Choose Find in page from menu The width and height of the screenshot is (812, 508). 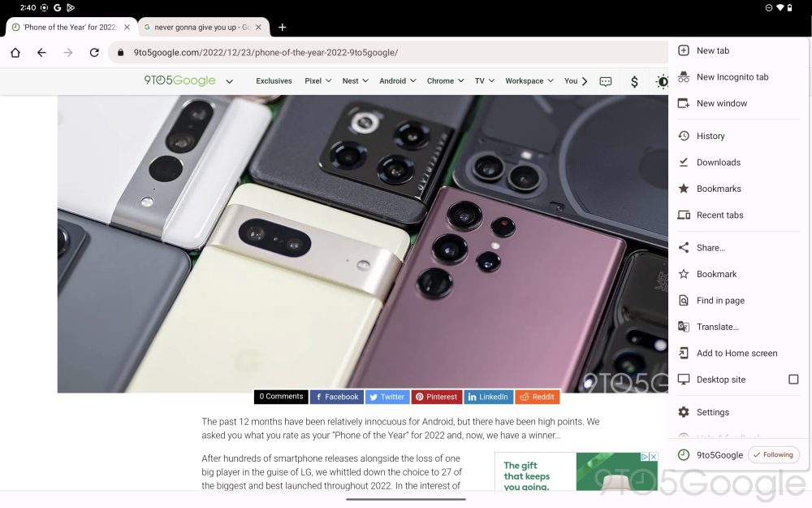pos(720,301)
